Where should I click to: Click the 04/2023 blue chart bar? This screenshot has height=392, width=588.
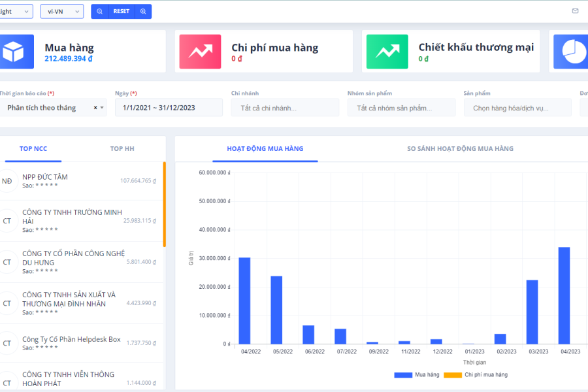(x=564, y=295)
